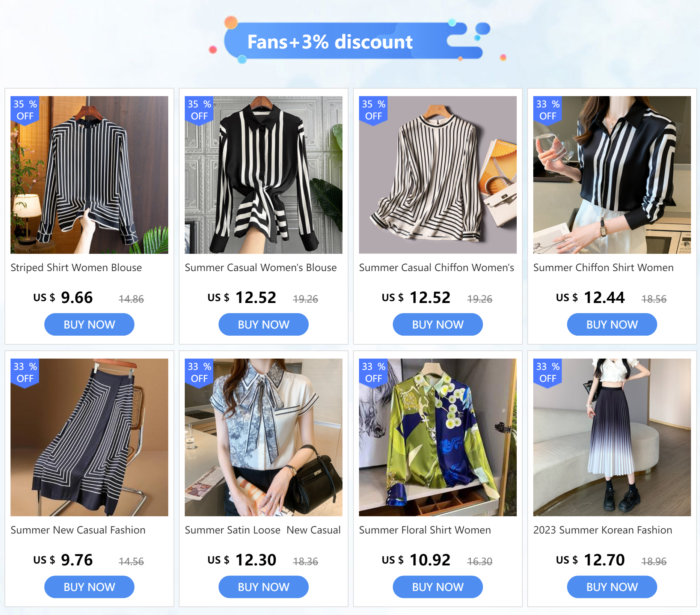700x615 pixels.
Task: Open the satin bow-tie blouse product photo
Action: 263,437
